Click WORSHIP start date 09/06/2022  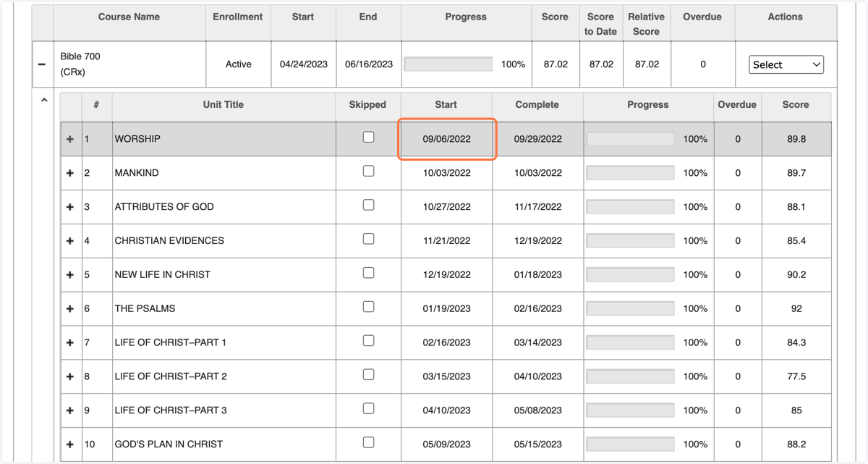(447, 139)
